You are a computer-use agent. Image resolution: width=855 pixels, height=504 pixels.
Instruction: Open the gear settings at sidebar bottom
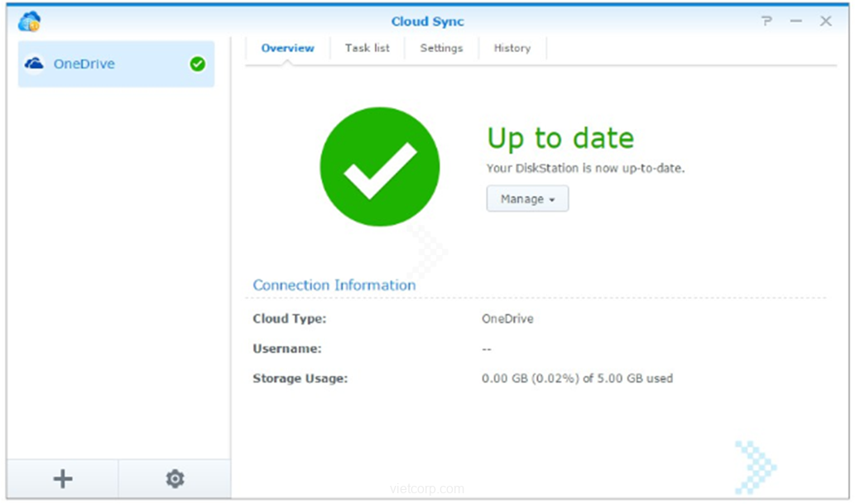click(175, 478)
